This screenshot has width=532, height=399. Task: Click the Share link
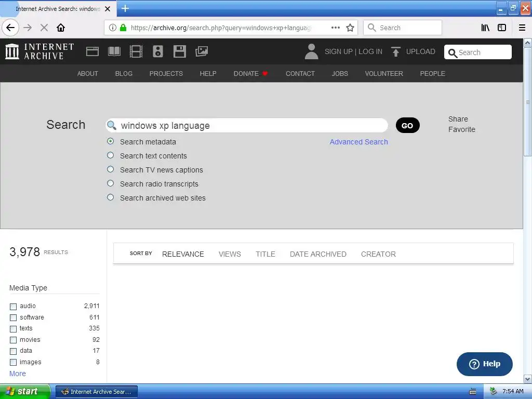pos(458,119)
